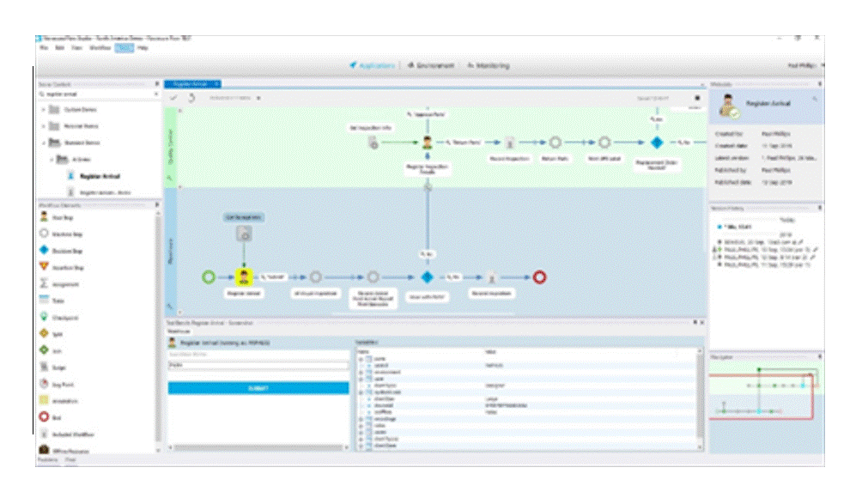862x504 pixels.
Task: Select the Assignment element
Action: (59, 284)
